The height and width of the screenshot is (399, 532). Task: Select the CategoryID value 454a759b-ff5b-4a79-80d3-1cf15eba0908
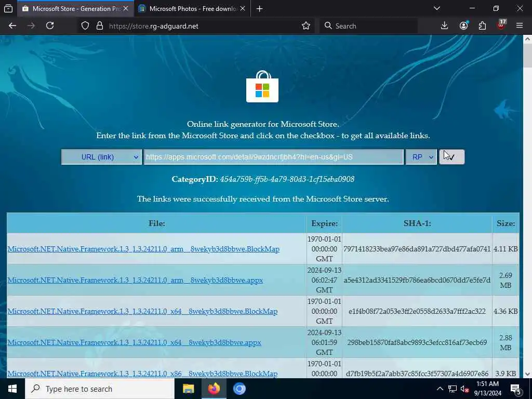tap(287, 179)
